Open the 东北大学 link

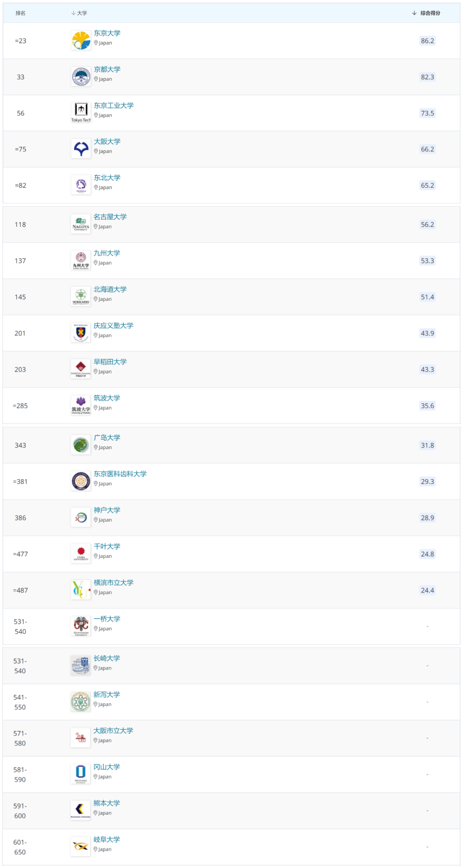[107, 177]
